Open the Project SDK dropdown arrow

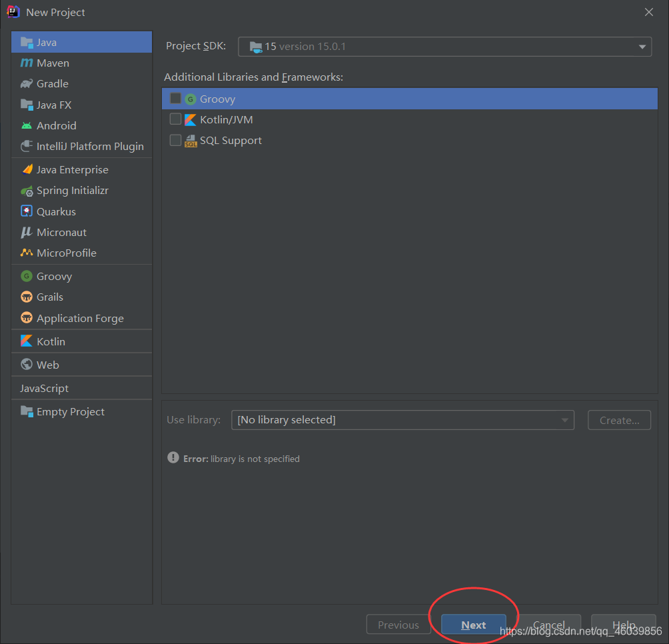[642, 47]
